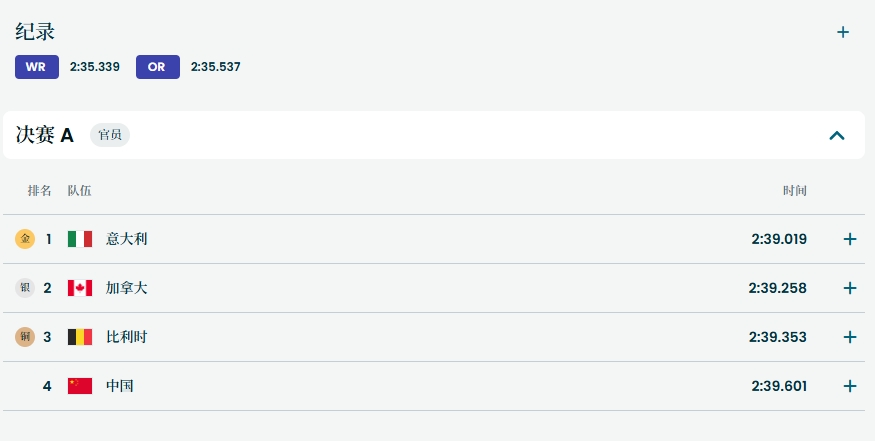Screen dimensions: 875x441
Task: Click the 官员 official tag
Action: (x=110, y=135)
